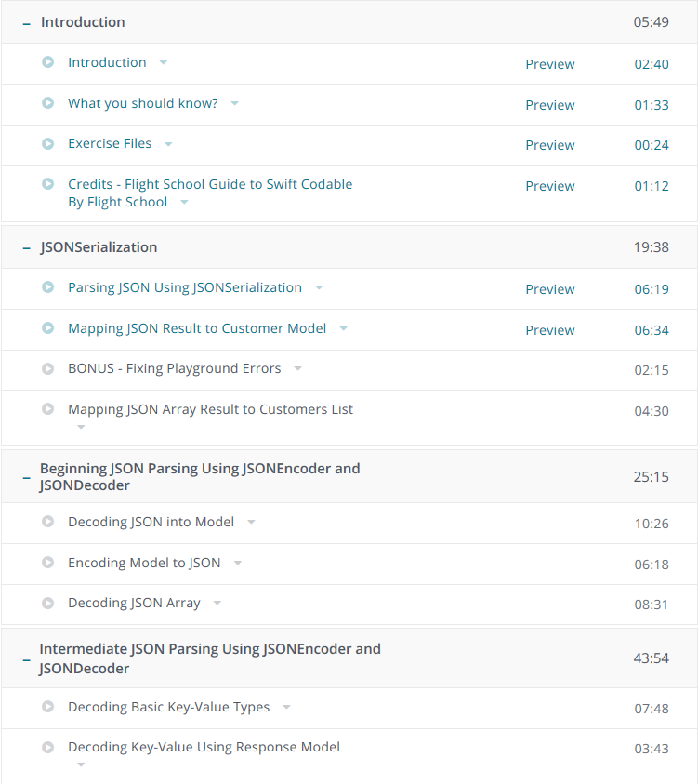Expand arrow below Mapping JSON Array Result
698x784 pixels.
[x=81, y=427]
